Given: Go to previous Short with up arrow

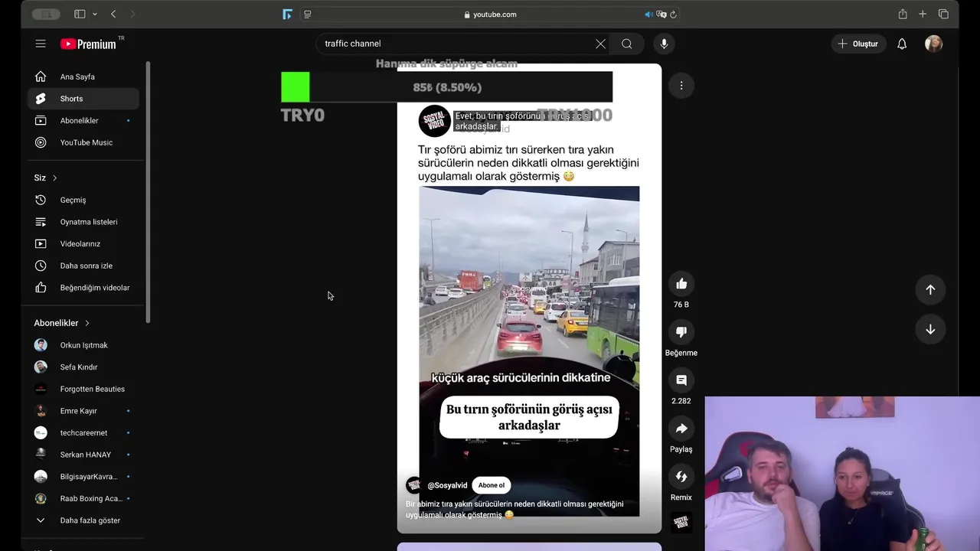Looking at the screenshot, I should pos(930,289).
